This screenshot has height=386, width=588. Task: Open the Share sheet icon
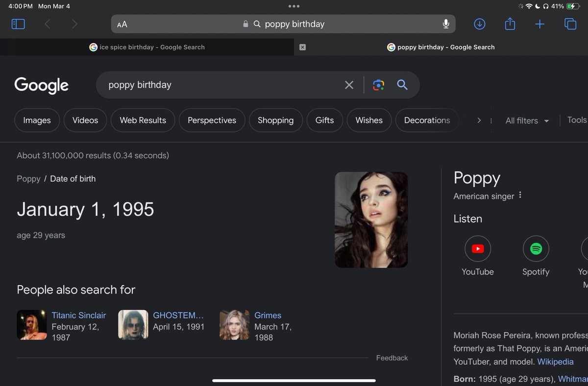coord(510,24)
